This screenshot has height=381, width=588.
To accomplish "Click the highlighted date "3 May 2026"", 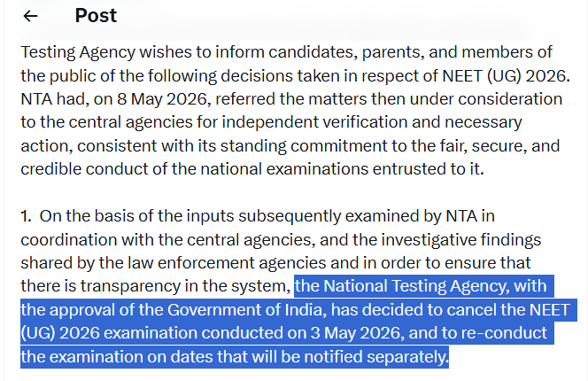I will pyautogui.click(x=355, y=333).
